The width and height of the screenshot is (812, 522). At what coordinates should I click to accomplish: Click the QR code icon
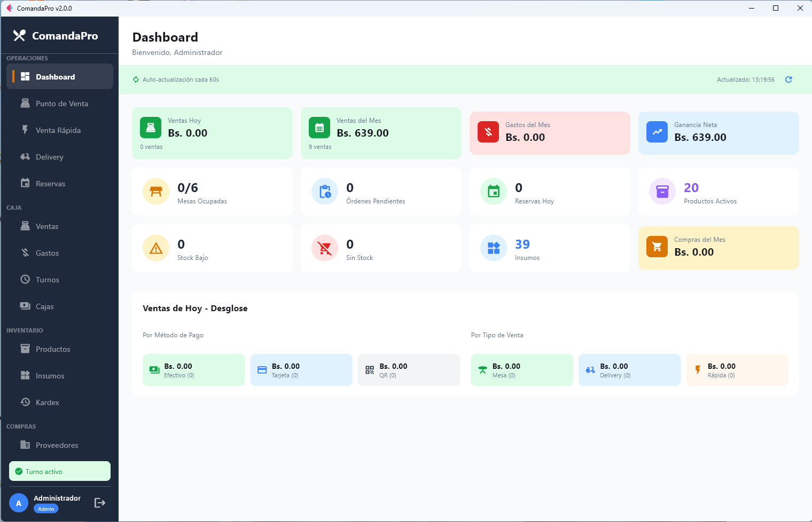tap(370, 370)
